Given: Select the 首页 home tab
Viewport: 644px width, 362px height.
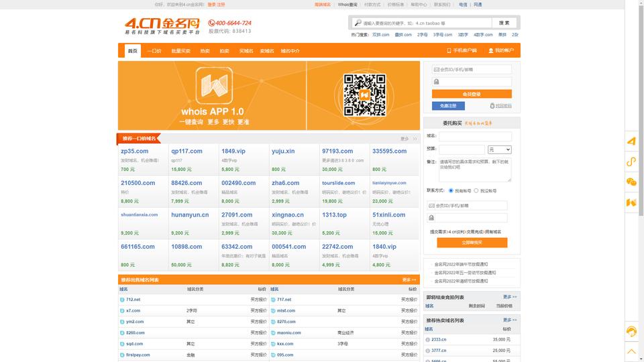Looking at the screenshot, I should click(133, 51).
